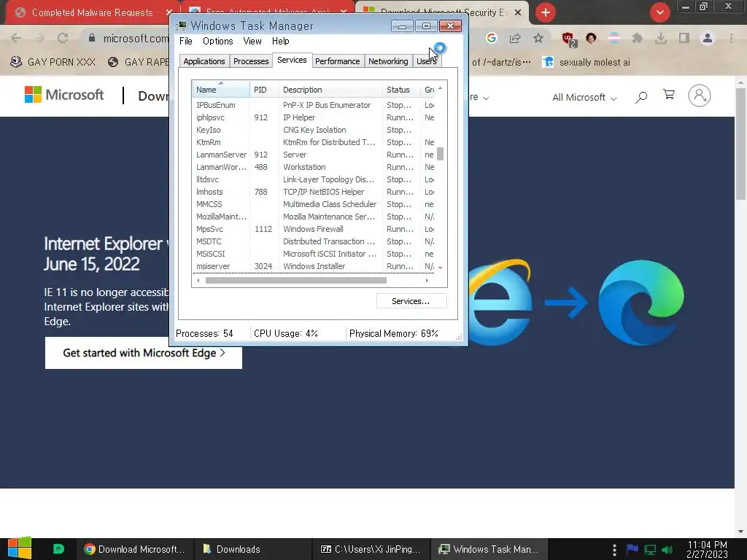
Task: Open the browser downloads arrow icon
Action: [660, 38]
